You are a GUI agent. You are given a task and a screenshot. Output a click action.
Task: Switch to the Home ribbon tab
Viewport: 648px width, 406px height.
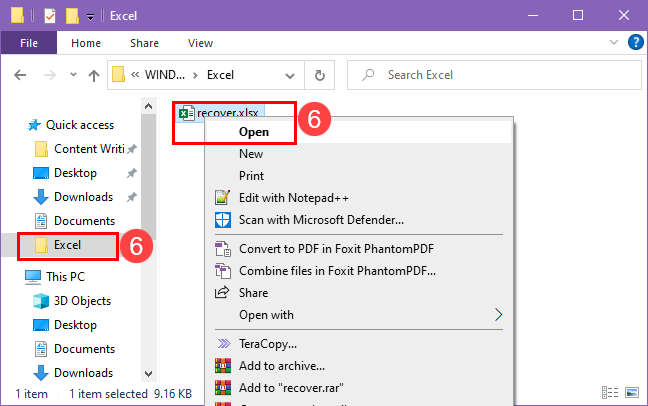[86, 43]
